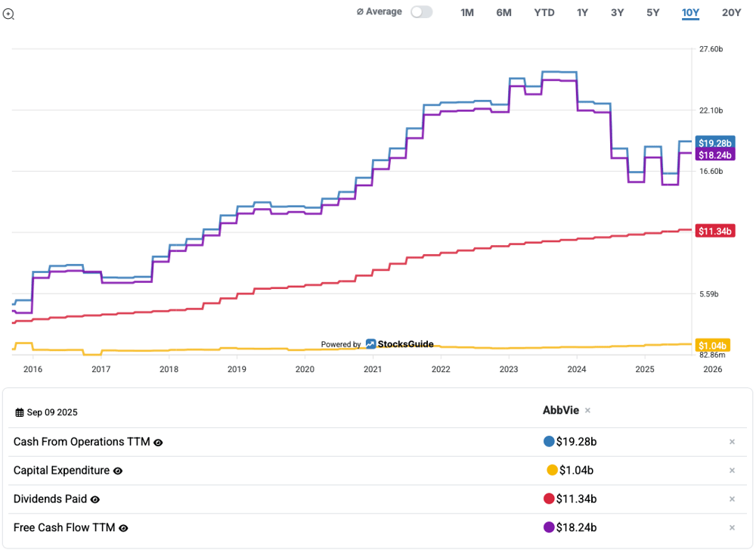756x553 pixels.
Task: Click the red Dividends Paid color dot
Action: click(549, 499)
